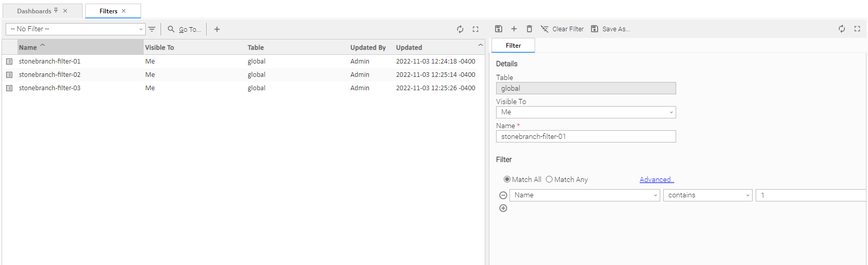Click the Clear Filter button
The width and height of the screenshot is (868, 265).
coord(562,29)
